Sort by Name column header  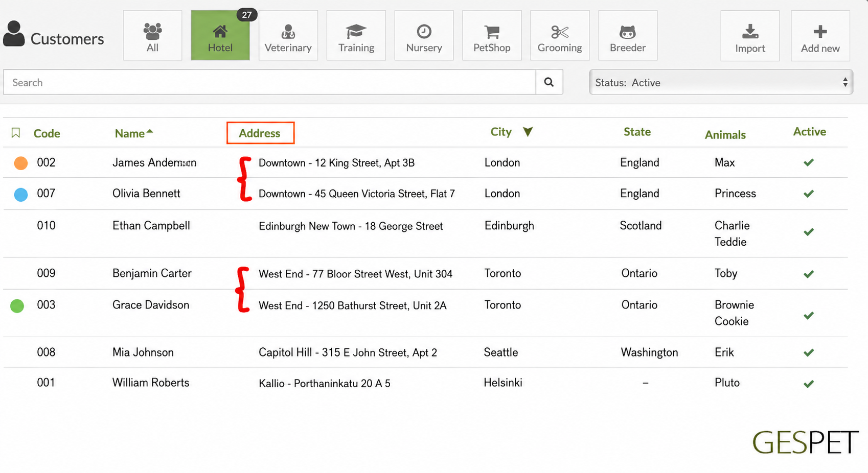[x=130, y=133]
